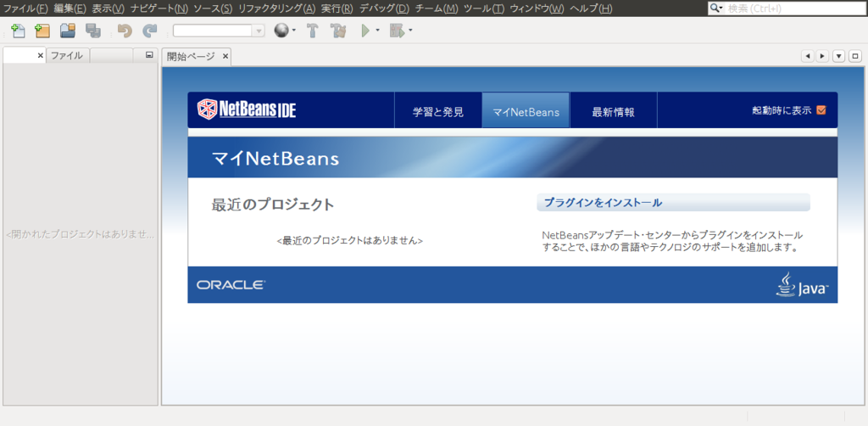Image resolution: width=868 pixels, height=426 pixels.
Task: Close the 開始ページ tab
Action: (x=225, y=57)
